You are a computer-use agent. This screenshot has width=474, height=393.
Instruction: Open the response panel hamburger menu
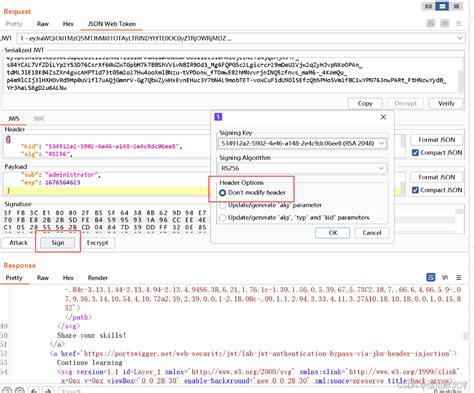pyautogui.click(x=459, y=277)
